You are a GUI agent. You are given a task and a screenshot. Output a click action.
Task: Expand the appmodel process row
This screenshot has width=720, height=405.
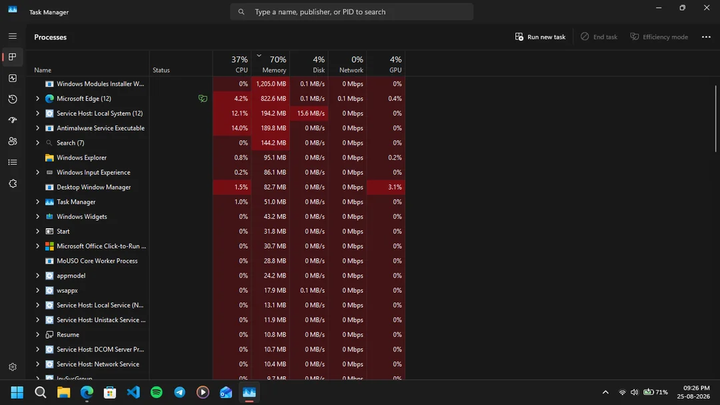pos(38,276)
